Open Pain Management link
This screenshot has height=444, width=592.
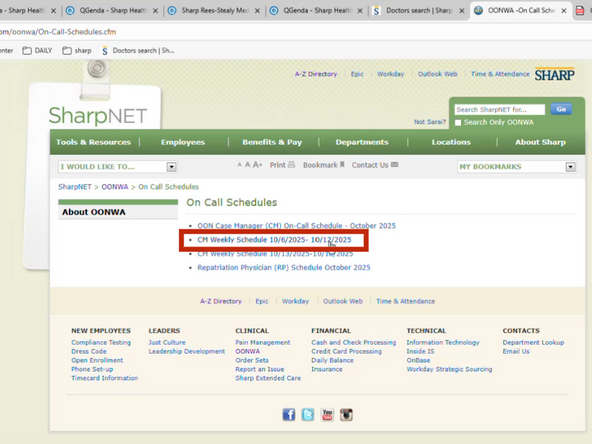coord(263,342)
